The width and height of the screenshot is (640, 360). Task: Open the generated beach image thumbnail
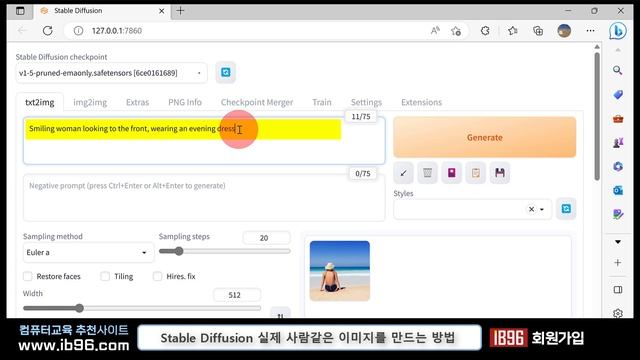(x=340, y=271)
